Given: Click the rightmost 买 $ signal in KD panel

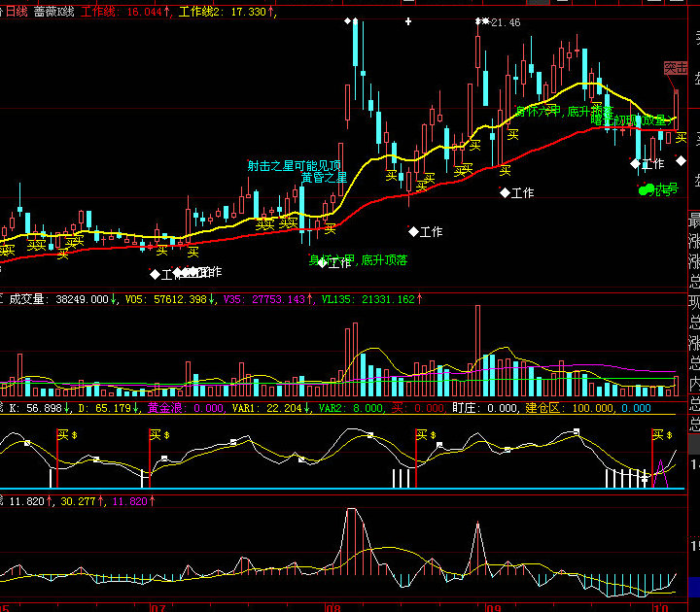Looking at the screenshot, I should pyautogui.click(x=663, y=434).
